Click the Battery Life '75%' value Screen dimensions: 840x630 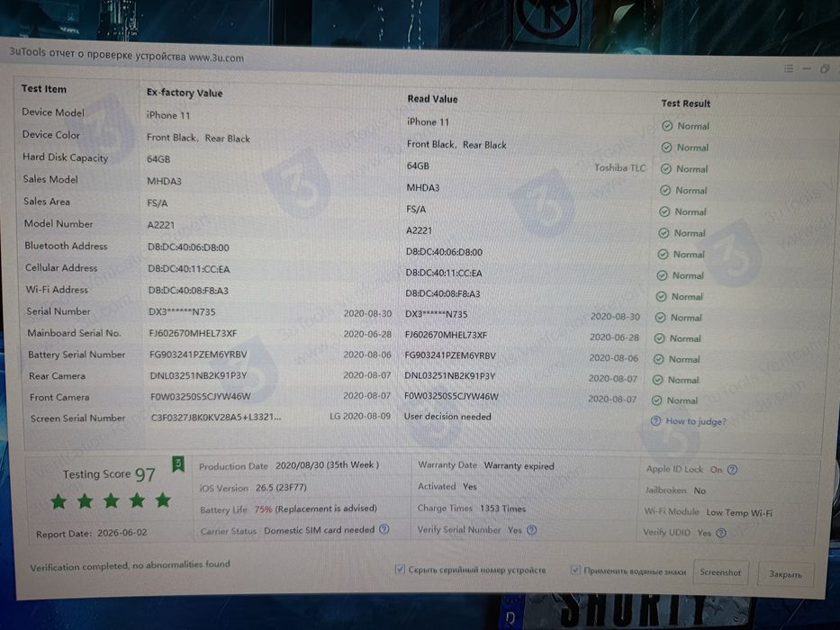[x=263, y=508]
